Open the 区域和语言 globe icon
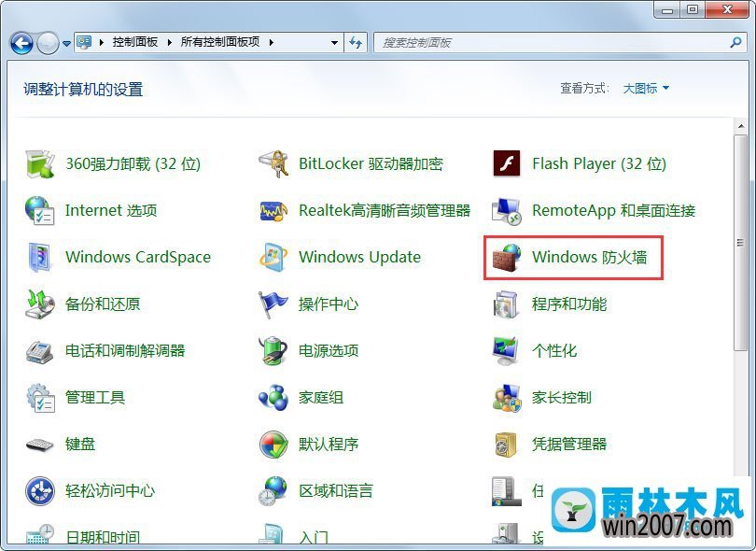 (273, 490)
